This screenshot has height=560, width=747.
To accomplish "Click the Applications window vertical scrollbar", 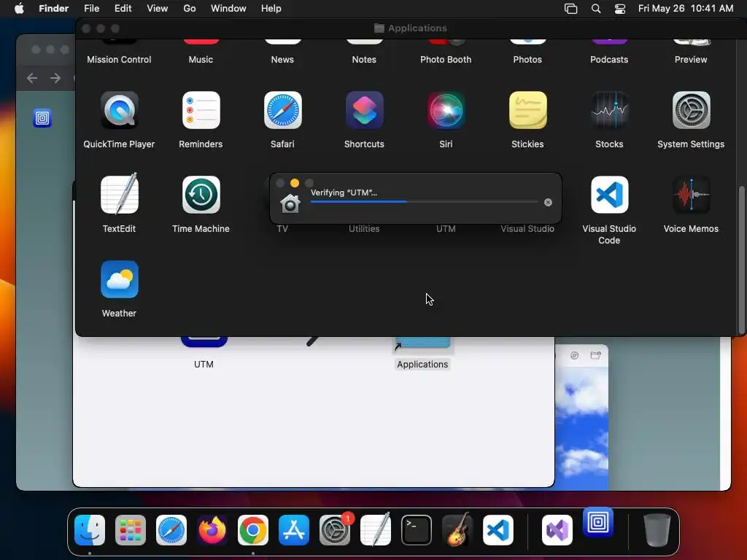I will 741,260.
